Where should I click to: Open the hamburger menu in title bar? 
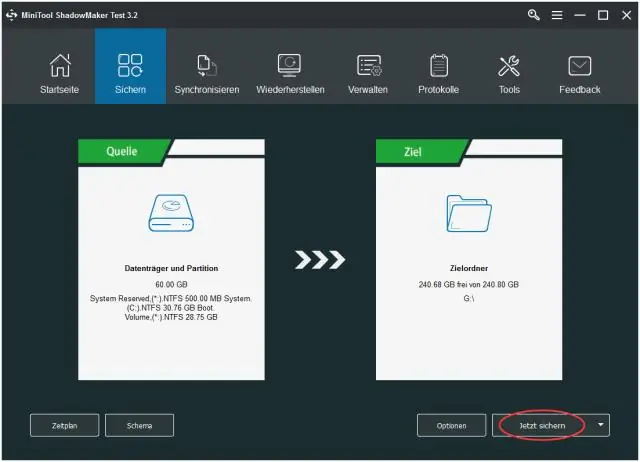pos(557,15)
